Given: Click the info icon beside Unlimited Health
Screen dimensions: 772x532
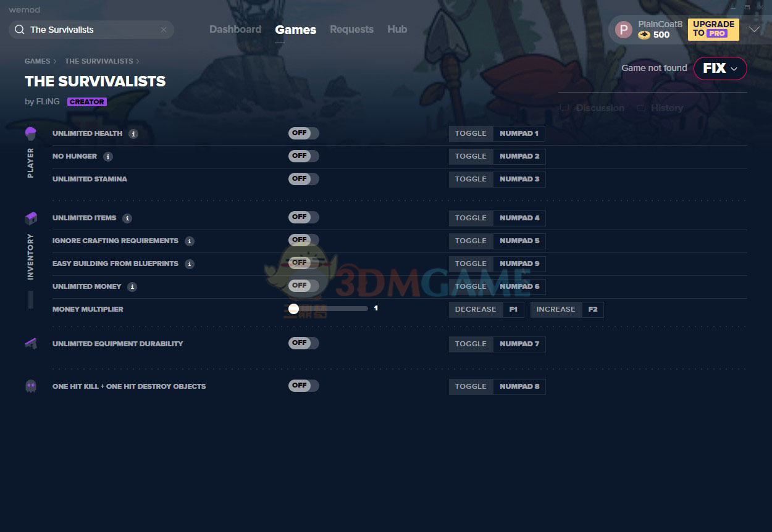Looking at the screenshot, I should 133,134.
